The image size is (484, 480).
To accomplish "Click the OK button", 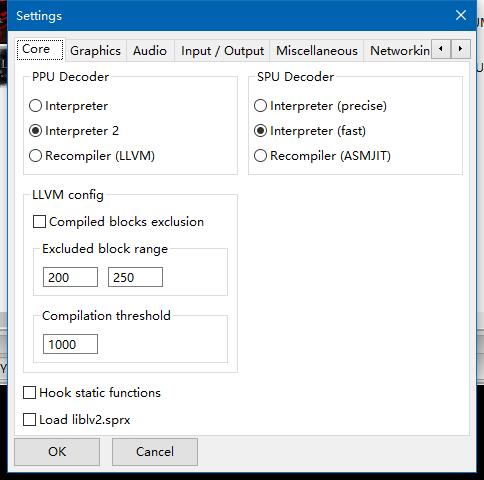I will pyautogui.click(x=57, y=452).
